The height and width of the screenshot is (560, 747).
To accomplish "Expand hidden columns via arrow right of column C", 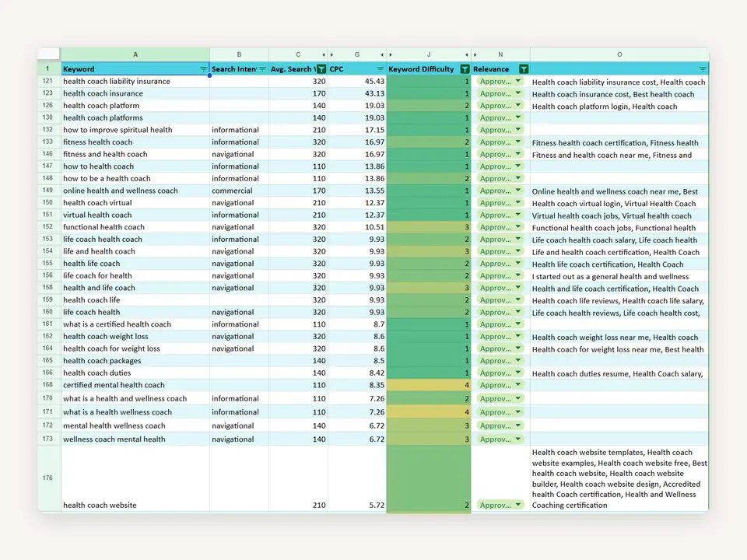I will click(324, 54).
